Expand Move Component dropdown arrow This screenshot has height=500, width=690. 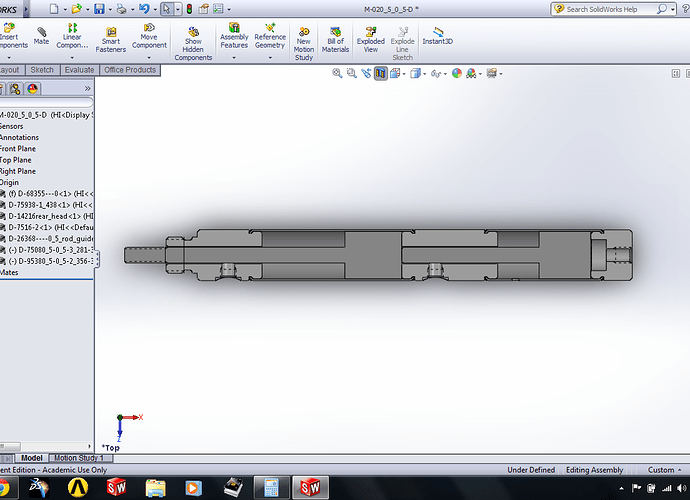tap(149, 58)
